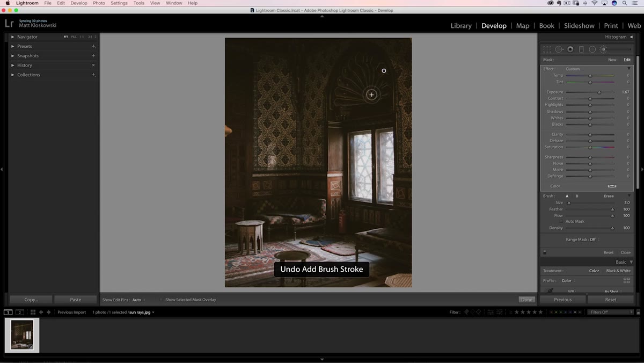Viewport: 644px width, 363px height.
Task: Open Spotlight search in menu bar
Action: (624, 3)
